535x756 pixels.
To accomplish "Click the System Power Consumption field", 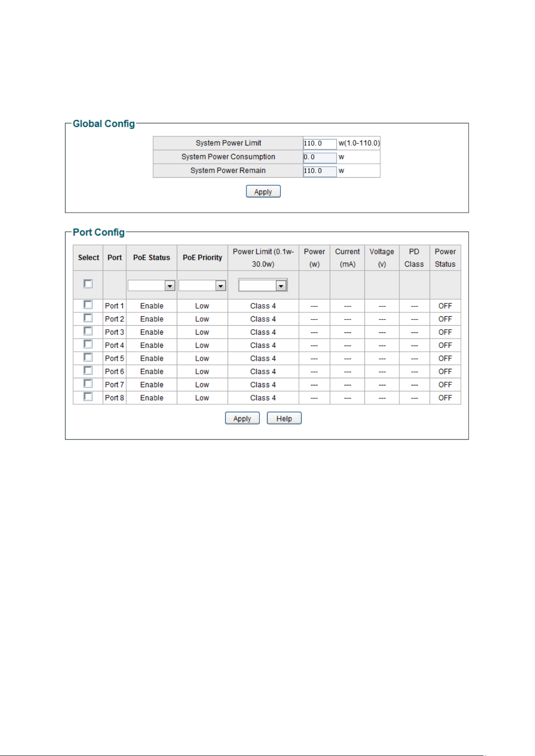I will pyautogui.click(x=320, y=157).
